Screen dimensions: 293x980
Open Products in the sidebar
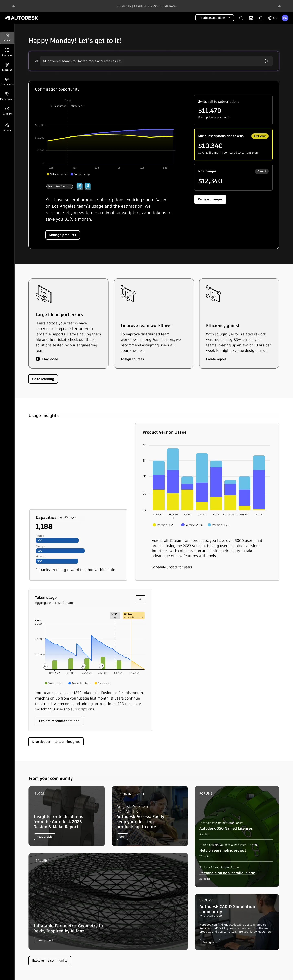click(x=7, y=52)
